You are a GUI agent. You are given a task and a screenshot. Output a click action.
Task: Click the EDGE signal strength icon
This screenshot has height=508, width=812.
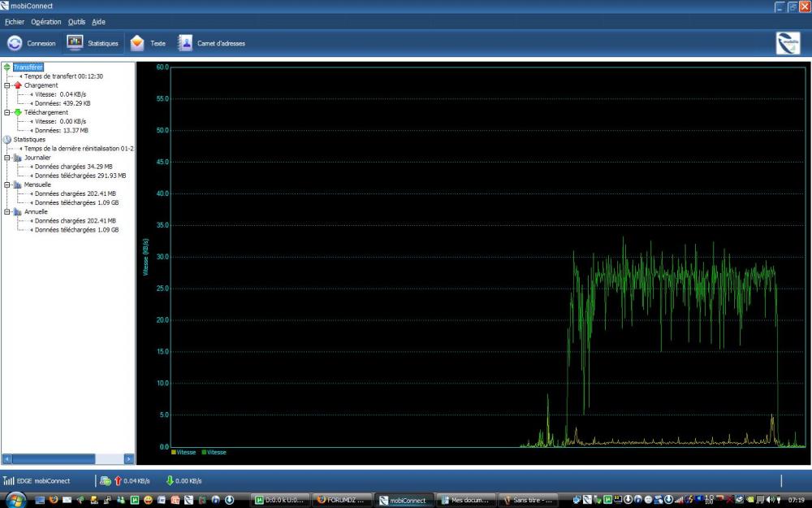pyautogui.click(x=9, y=480)
